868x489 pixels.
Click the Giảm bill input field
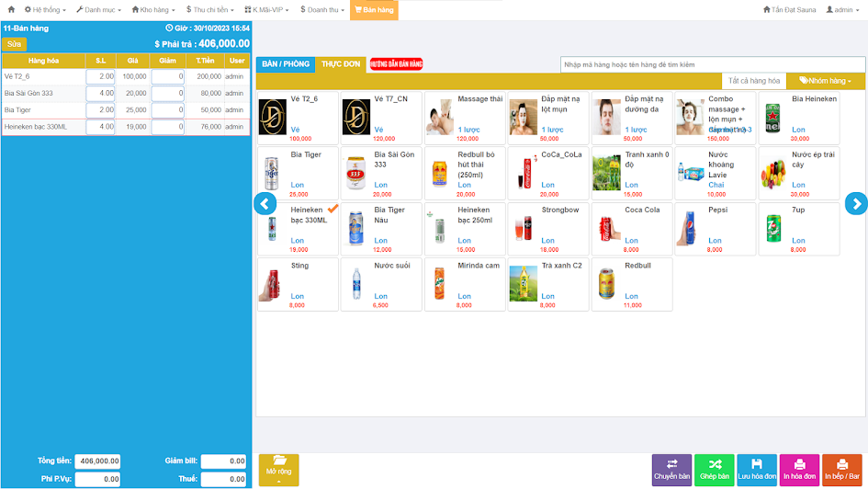(223, 461)
